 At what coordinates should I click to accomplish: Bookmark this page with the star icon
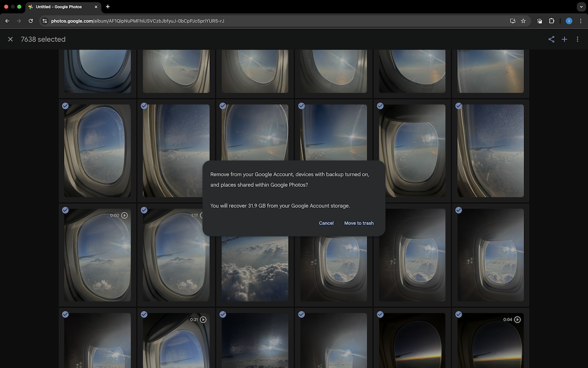click(x=523, y=21)
